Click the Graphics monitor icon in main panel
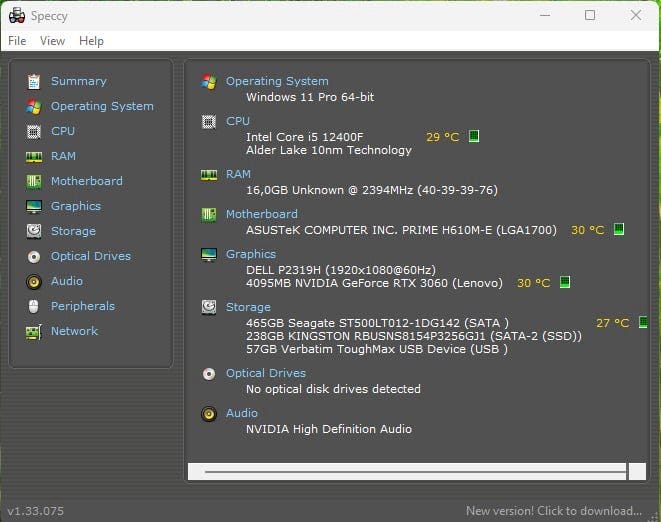The width and height of the screenshot is (661, 522). (209, 255)
